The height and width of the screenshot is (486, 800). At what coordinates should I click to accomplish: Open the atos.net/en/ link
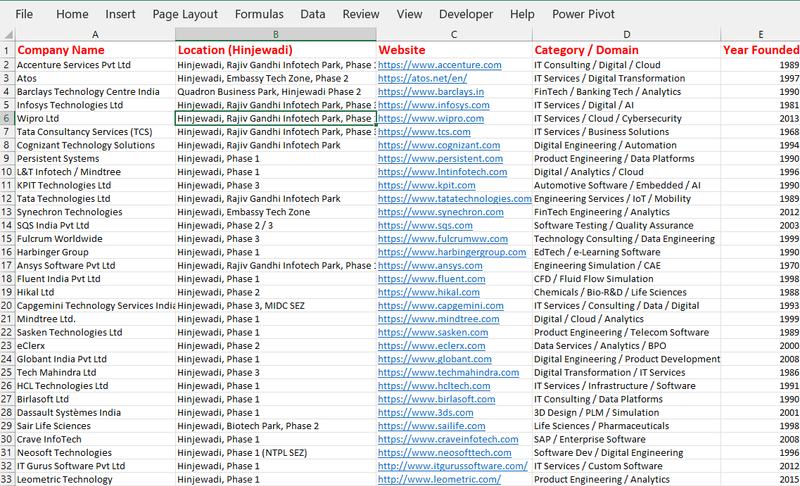(422, 79)
